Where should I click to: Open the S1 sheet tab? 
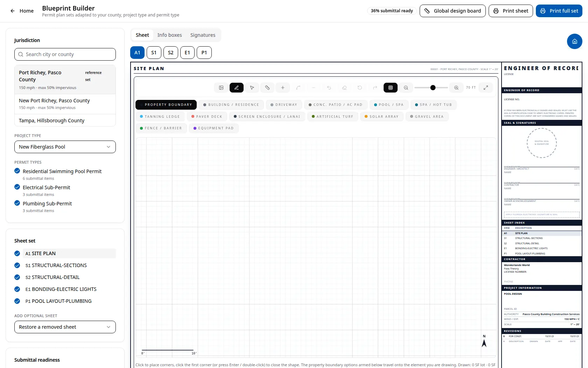pyautogui.click(x=154, y=53)
